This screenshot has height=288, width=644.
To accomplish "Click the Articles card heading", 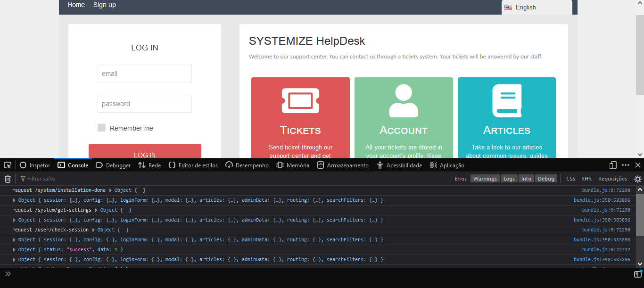I will tap(507, 130).
